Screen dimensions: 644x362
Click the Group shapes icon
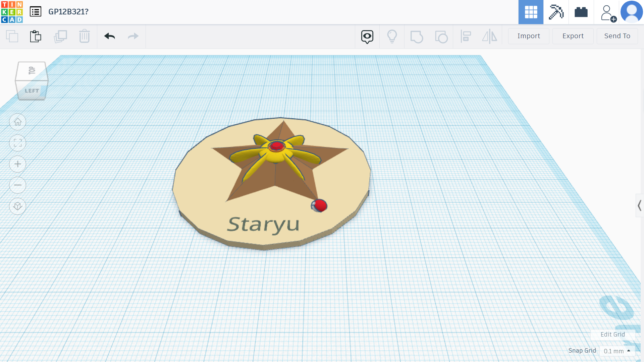tap(417, 37)
